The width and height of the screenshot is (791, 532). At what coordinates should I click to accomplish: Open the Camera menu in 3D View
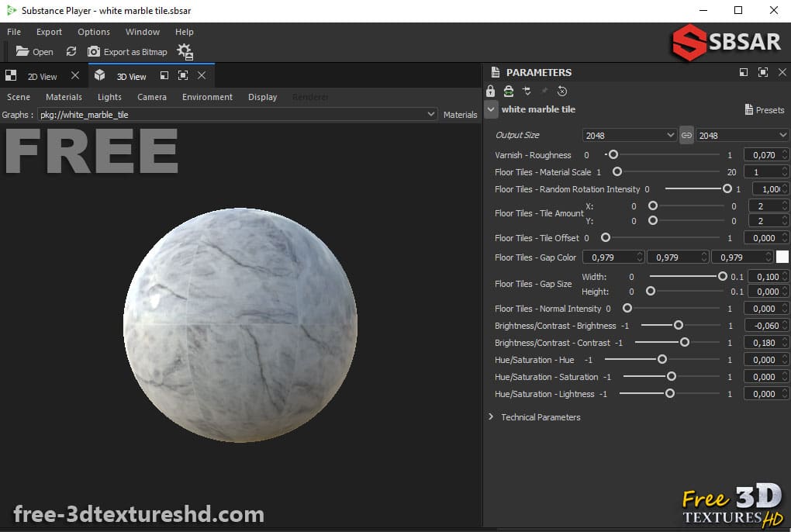pyautogui.click(x=151, y=97)
